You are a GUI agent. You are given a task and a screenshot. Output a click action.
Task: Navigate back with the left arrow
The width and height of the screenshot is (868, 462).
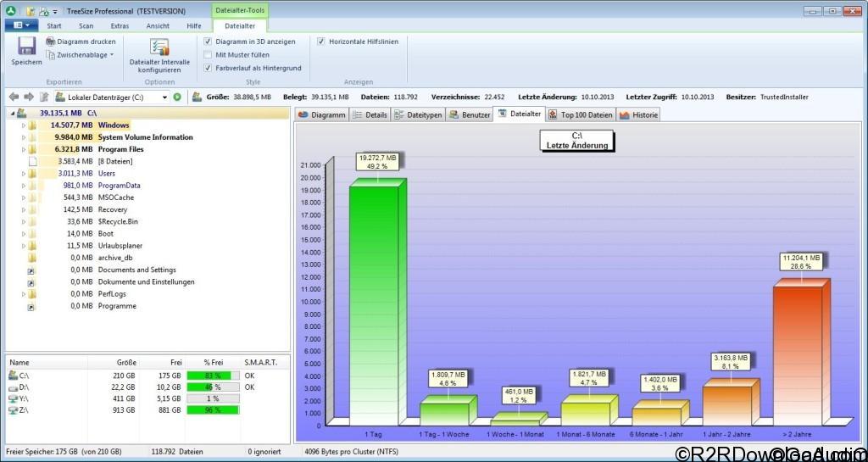[14, 97]
